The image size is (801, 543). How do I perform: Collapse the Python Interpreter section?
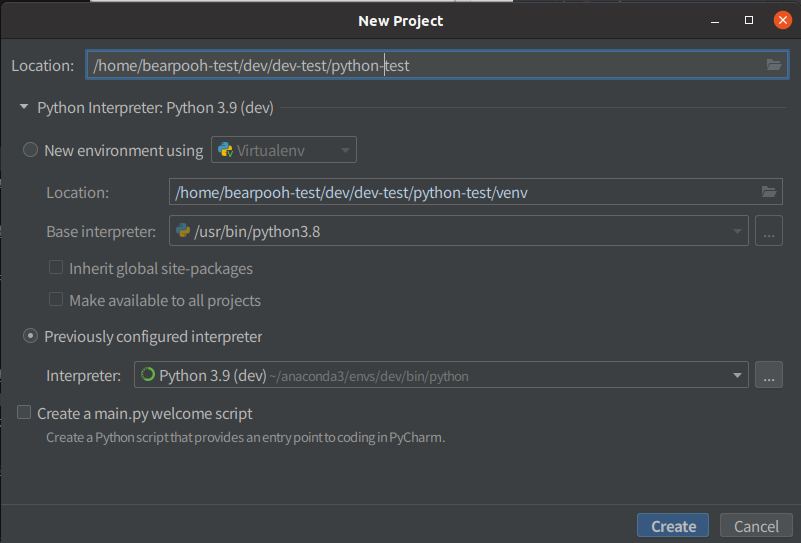(x=23, y=108)
